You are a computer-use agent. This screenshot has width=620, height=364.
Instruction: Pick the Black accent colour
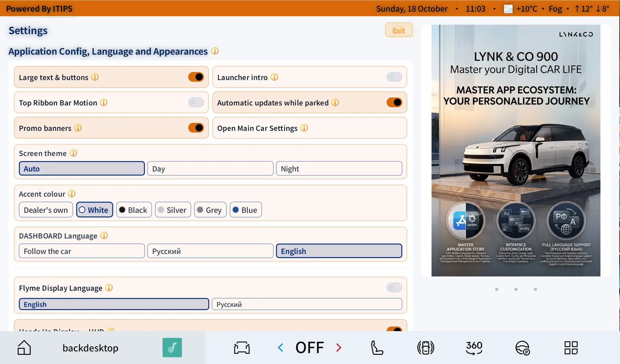(134, 210)
